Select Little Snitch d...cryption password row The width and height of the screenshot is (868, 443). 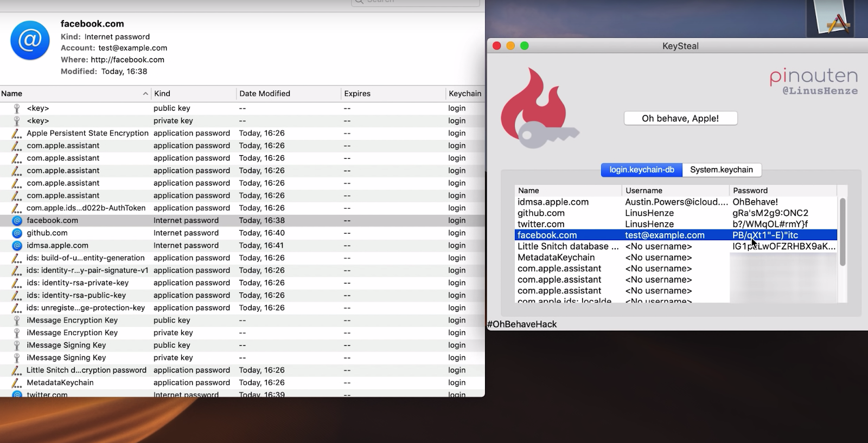(x=242, y=370)
